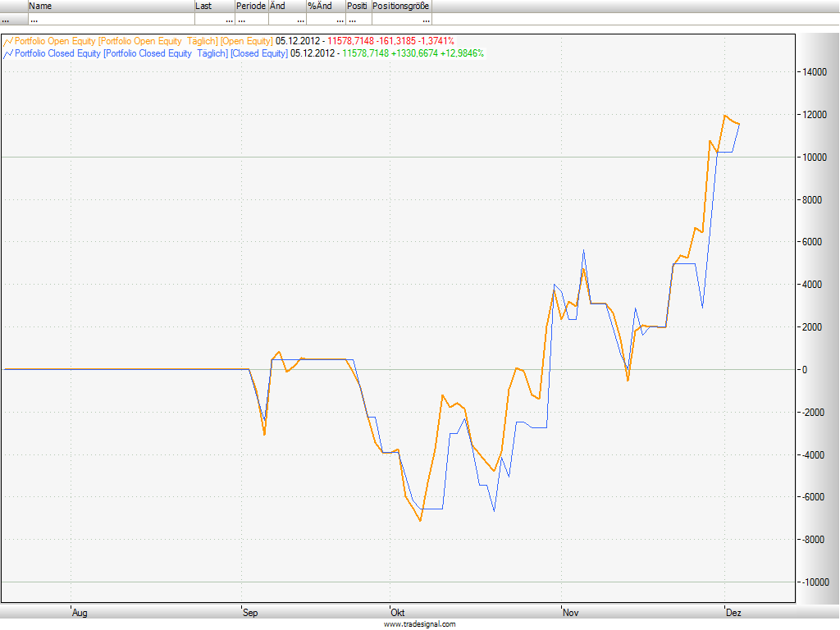Click the green value +1330,6674 in legend
The image size is (840, 630).
coord(414,53)
